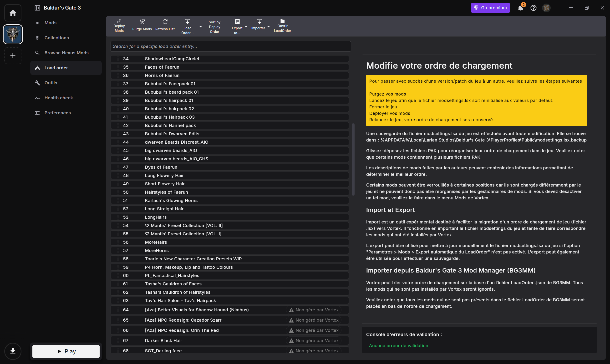Select the MoreHairs entry
Viewport: 610px width, 364px height.
pos(229,242)
